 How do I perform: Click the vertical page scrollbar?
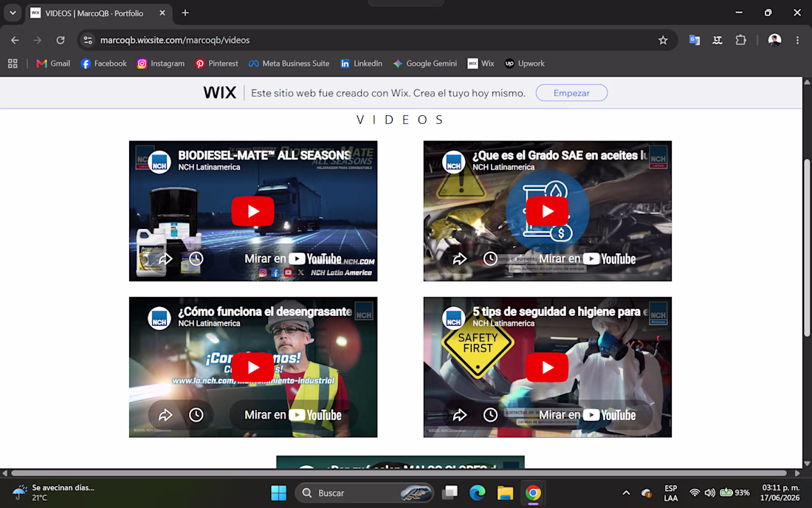click(807, 247)
